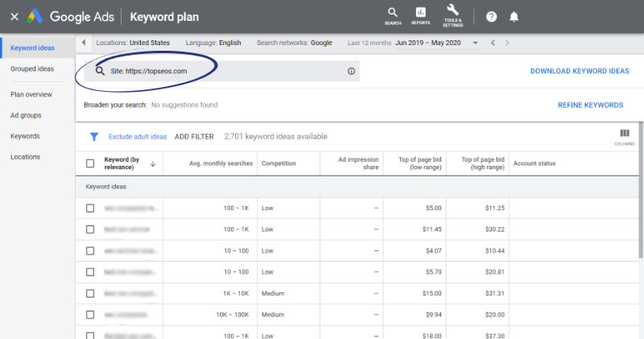The height and width of the screenshot is (339, 644).
Task: Open the Help question mark icon
Action: click(491, 17)
